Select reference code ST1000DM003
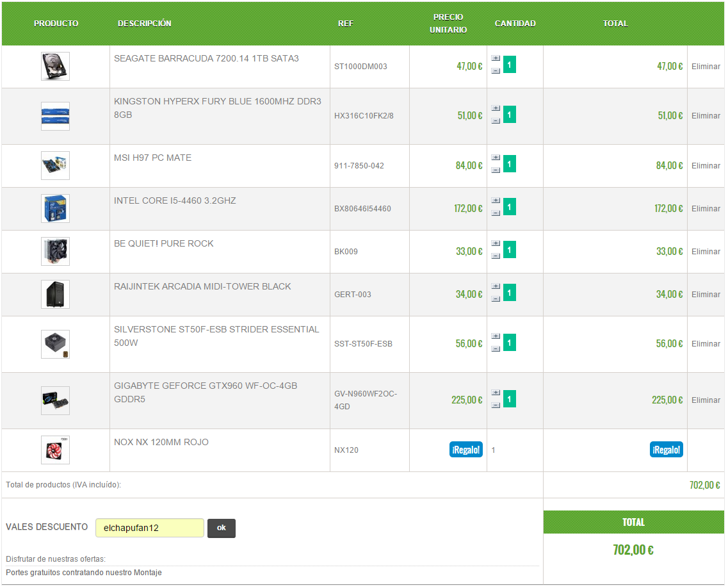This screenshot has height=588, width=728. [x=360, y=67]
